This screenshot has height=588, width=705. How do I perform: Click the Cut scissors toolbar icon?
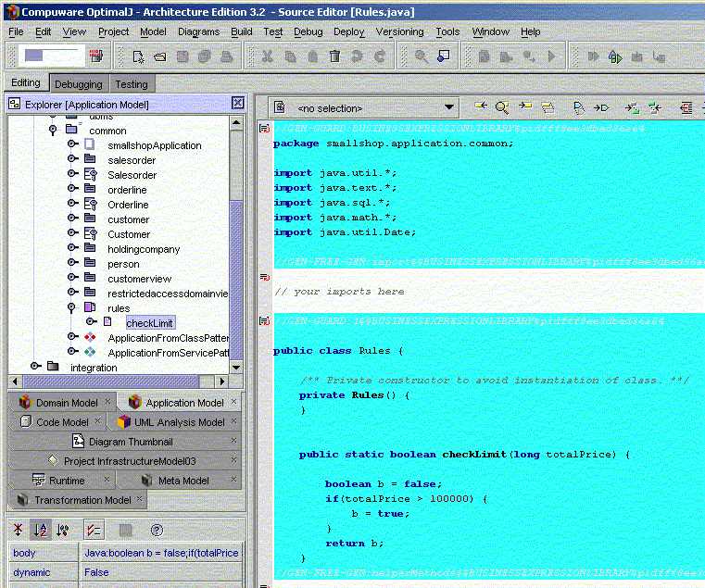coord(267,56)
